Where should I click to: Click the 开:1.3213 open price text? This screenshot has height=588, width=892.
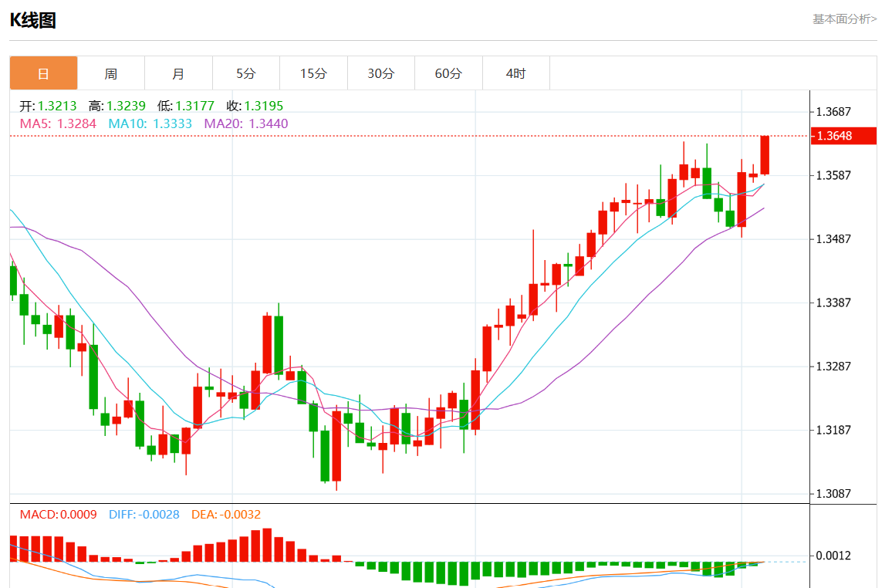49,106
